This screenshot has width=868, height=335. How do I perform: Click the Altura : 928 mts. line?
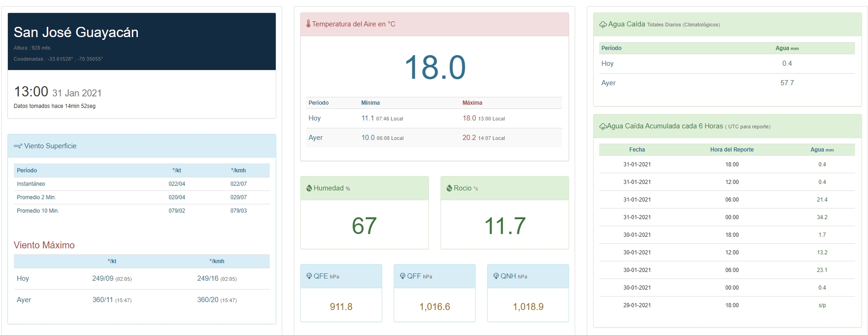click(x=32, y=48)
